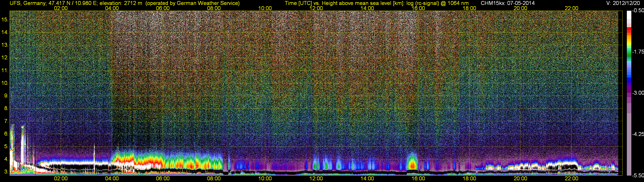This screenshot has height=182, width=644.
Task: Click the color scale bar legend
Action: click(629, 93)
